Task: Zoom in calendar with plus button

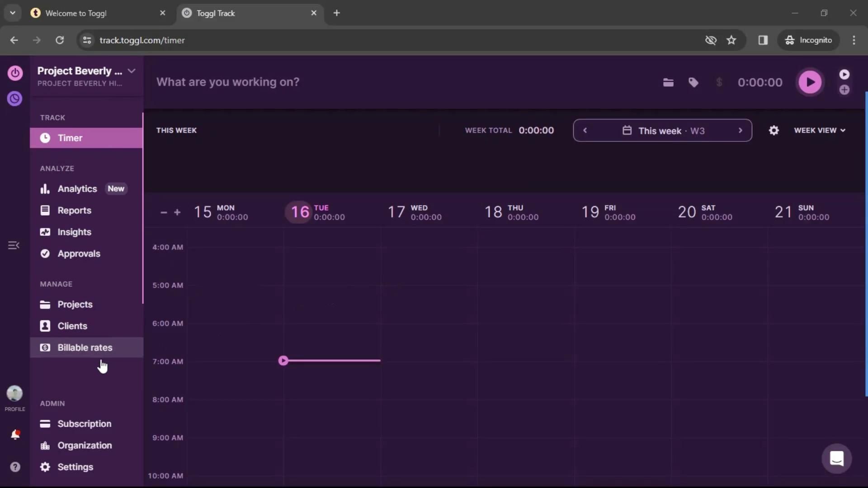Action: (177, 212)
